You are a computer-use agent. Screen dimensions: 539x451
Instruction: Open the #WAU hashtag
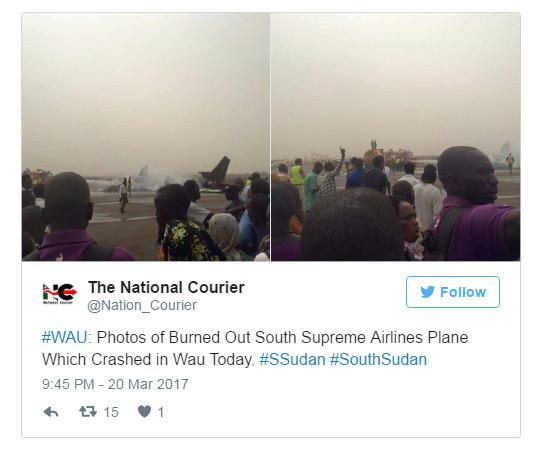point(65,337)
